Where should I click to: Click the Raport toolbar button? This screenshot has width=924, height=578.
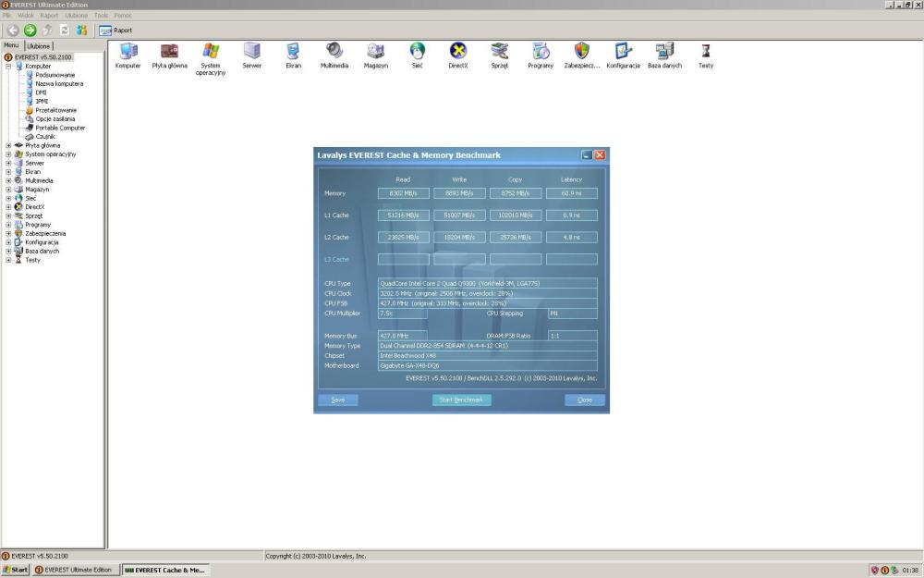pos(115,31)
